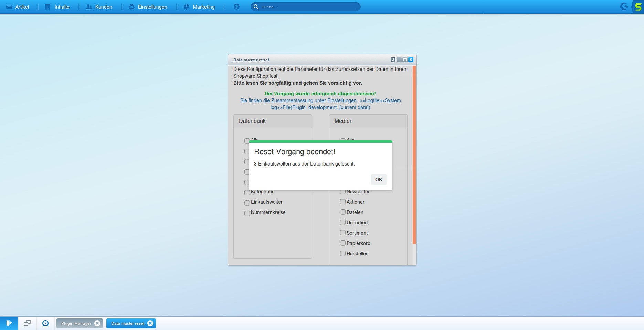Viewport: 644px width, 330px height.
Task: Click the logout icon in the bottom bar
Action: point(9,323)
